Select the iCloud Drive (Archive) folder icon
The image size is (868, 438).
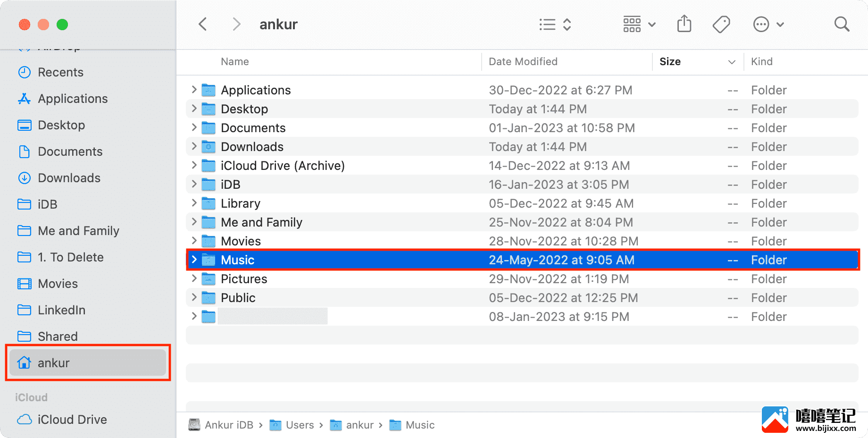point(209,166)
